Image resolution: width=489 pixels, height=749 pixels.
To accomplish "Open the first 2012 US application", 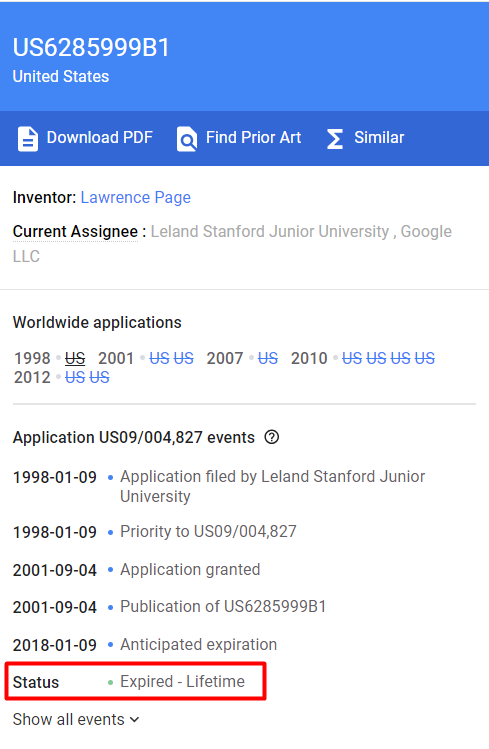I will [x=75, y=377].
